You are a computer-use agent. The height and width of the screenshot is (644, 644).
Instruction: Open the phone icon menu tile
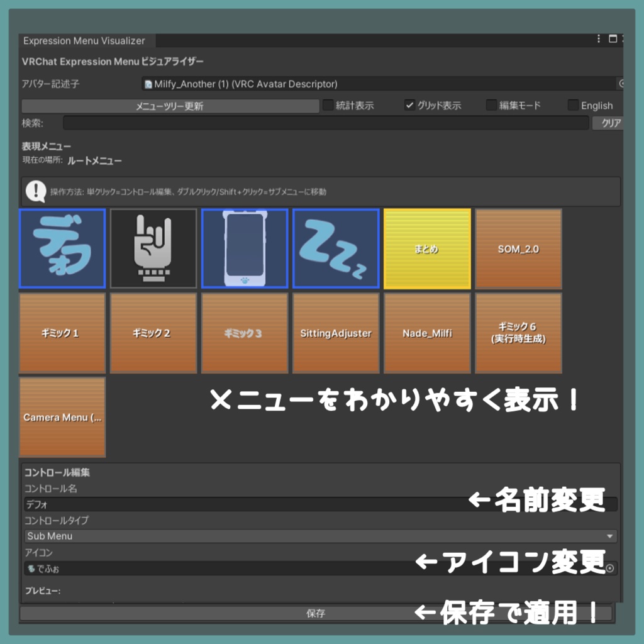click(245, 248)
